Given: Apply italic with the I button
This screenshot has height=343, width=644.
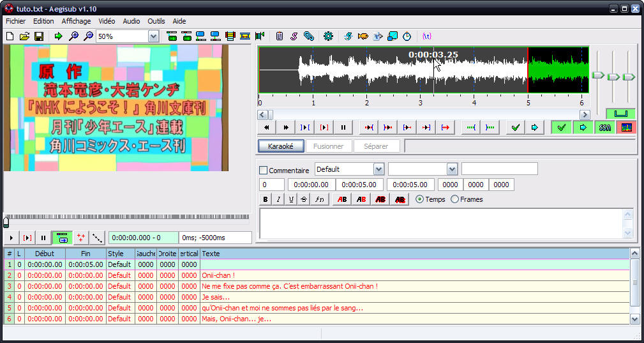Looking at the screenshot, I should tap(278, 200).
